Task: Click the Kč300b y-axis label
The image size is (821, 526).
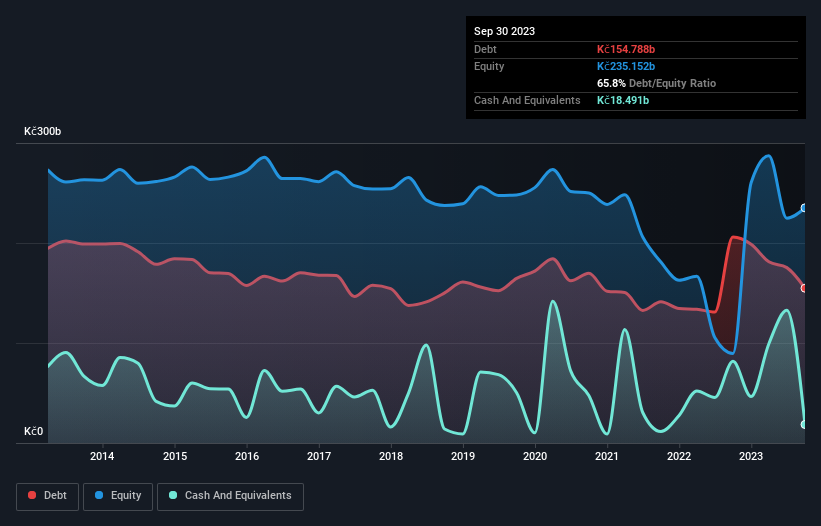Action: pos(42,131)
